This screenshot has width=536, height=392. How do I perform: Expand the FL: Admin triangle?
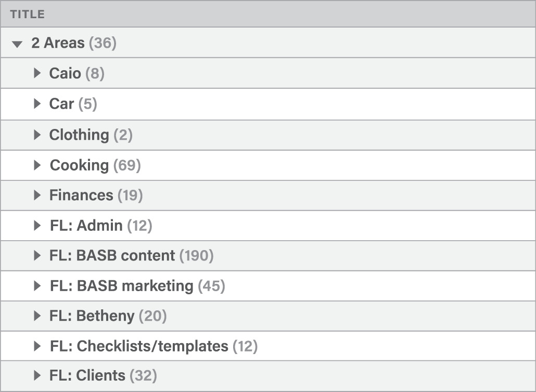(x=36, y=226)
